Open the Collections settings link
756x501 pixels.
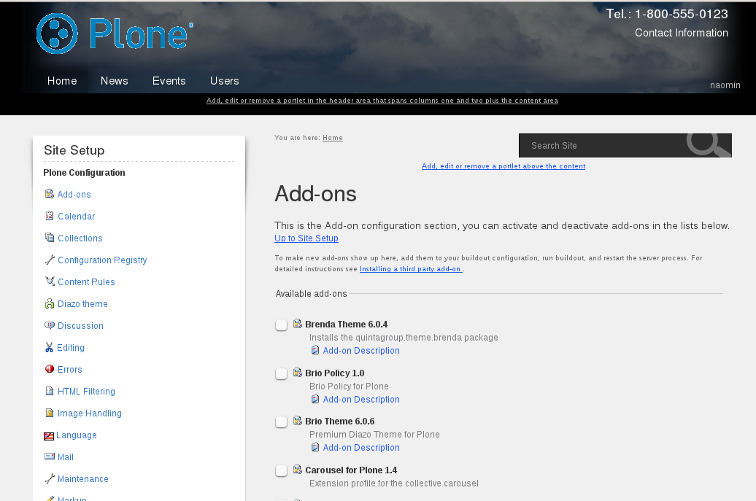click(x=80, y=238)
